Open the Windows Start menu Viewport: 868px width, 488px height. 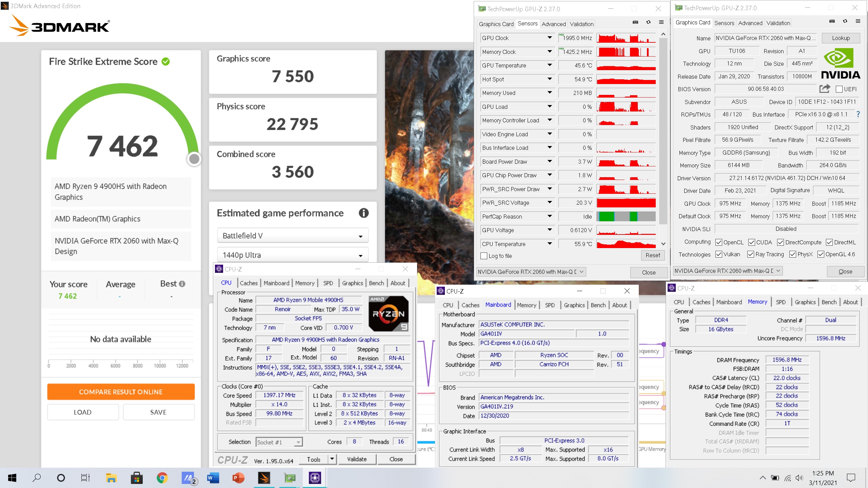12,478
